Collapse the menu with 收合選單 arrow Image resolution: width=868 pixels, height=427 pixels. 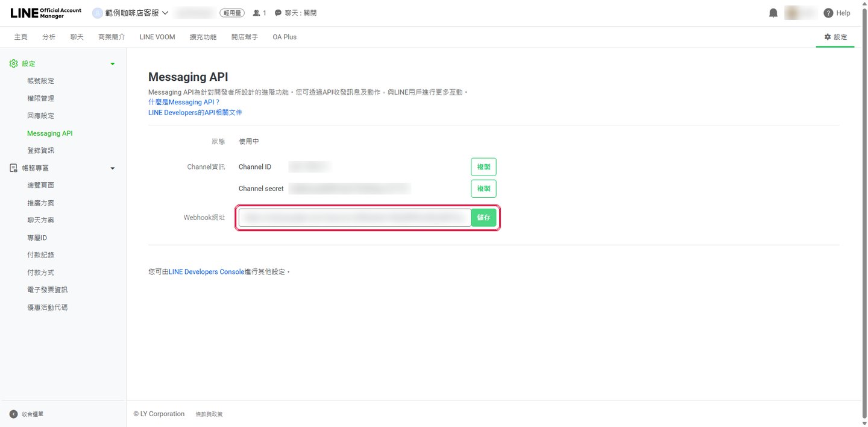coord(14,414)
